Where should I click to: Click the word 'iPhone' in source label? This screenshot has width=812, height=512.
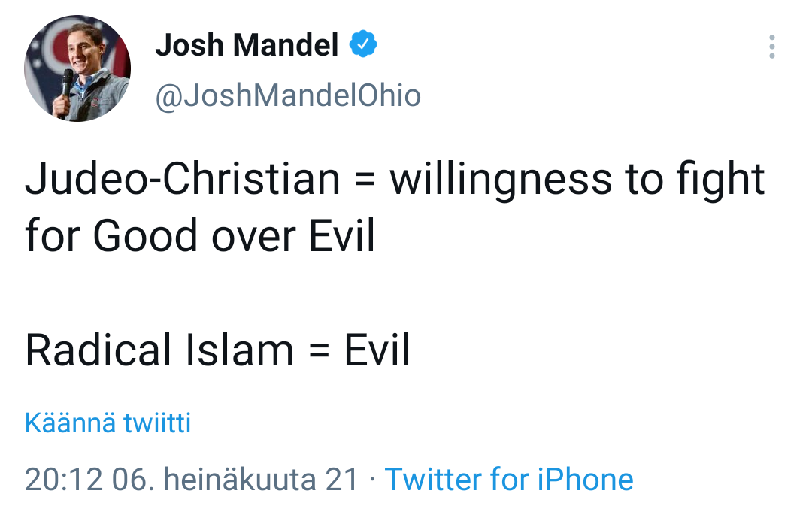(x=585, y=479)
